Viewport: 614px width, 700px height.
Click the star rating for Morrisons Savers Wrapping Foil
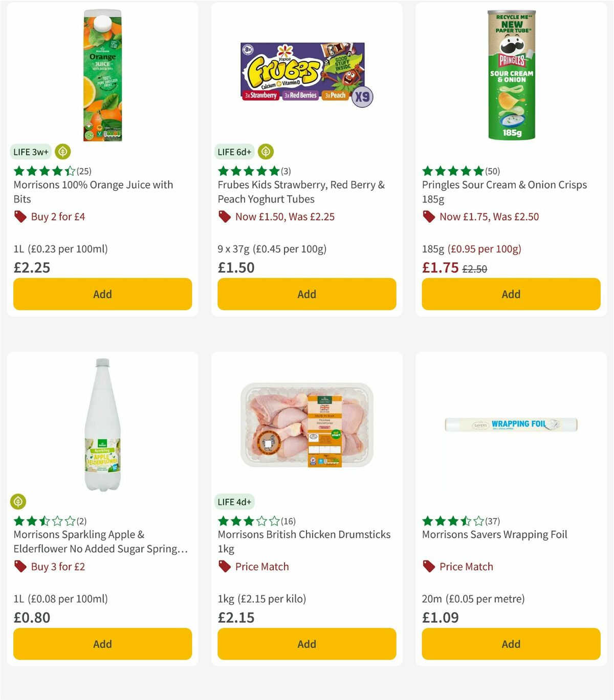coord(452,521)
